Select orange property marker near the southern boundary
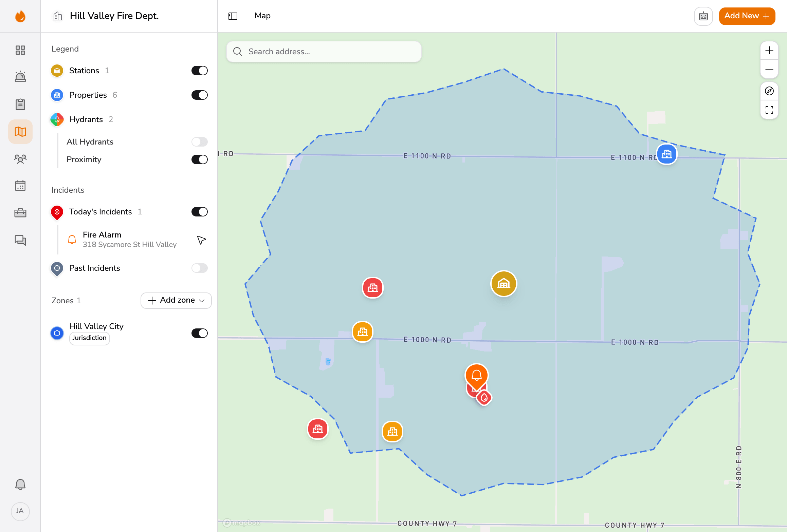787x532 pixels. click(392, 431)
